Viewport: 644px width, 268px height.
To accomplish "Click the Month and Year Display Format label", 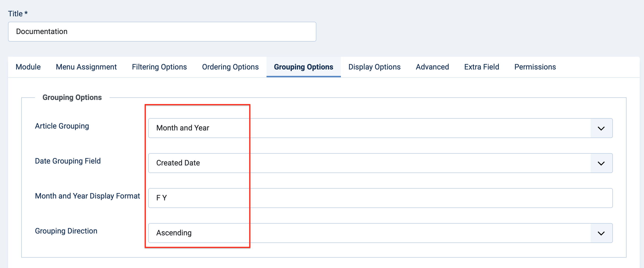I will (87, 196).
